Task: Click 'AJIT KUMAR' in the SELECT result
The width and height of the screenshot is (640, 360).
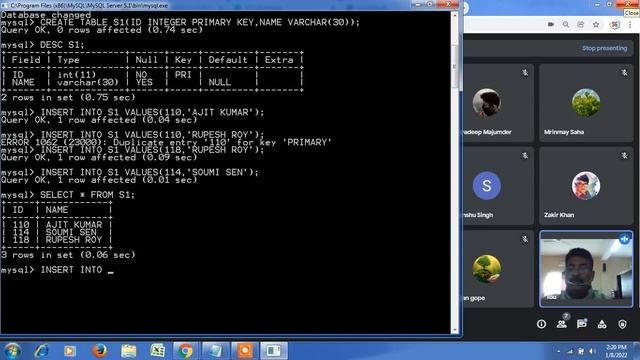Action: (x=74, y=225)
